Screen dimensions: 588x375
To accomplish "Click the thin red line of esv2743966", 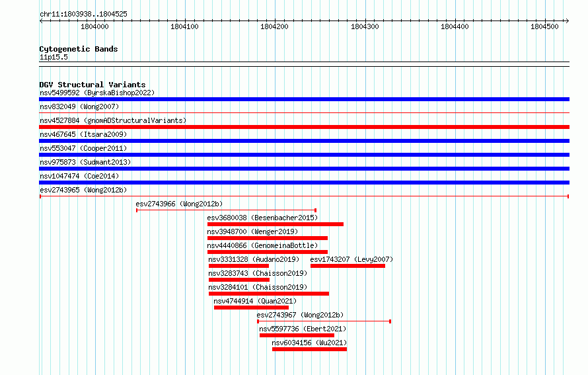I will pos(226,210).
